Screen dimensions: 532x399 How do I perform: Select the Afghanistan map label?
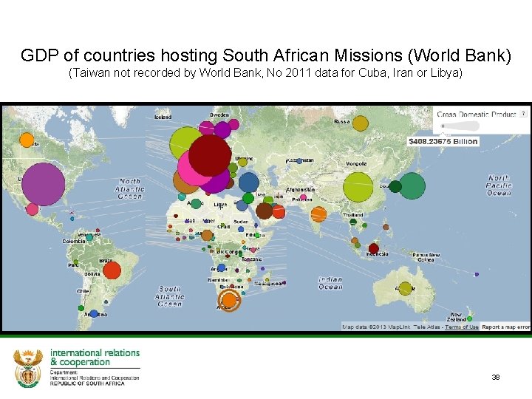pos(300,190)
